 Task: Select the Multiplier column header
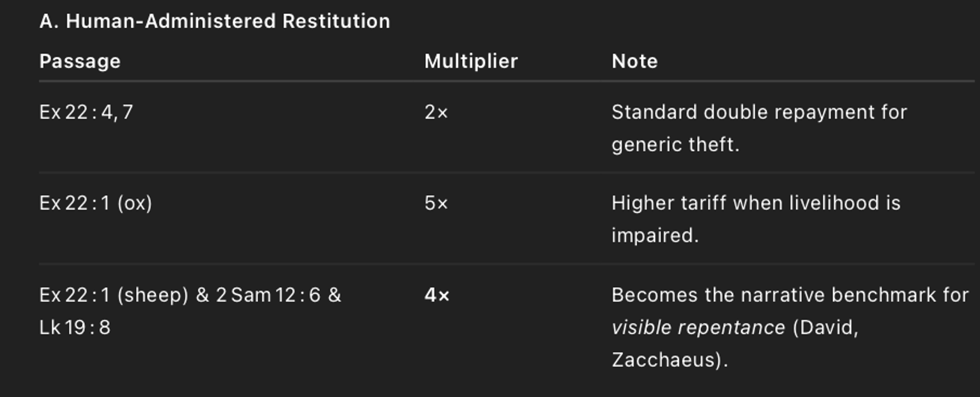click(471, 61)
